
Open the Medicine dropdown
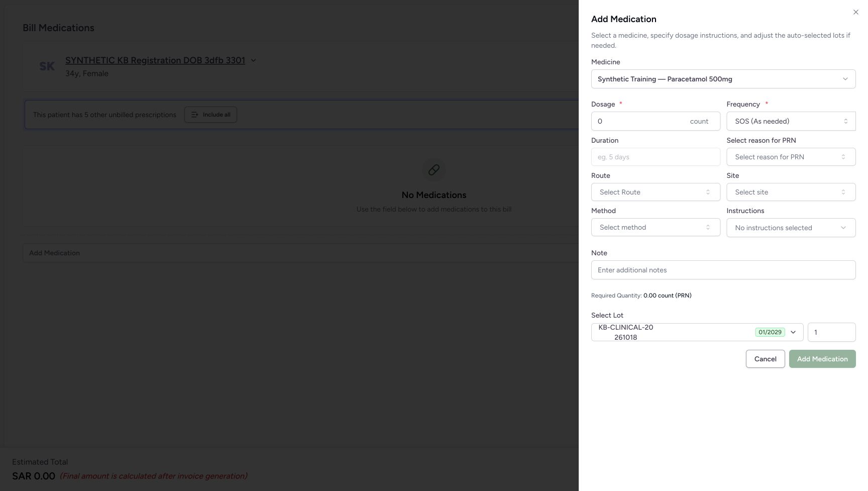coord(723,79)
